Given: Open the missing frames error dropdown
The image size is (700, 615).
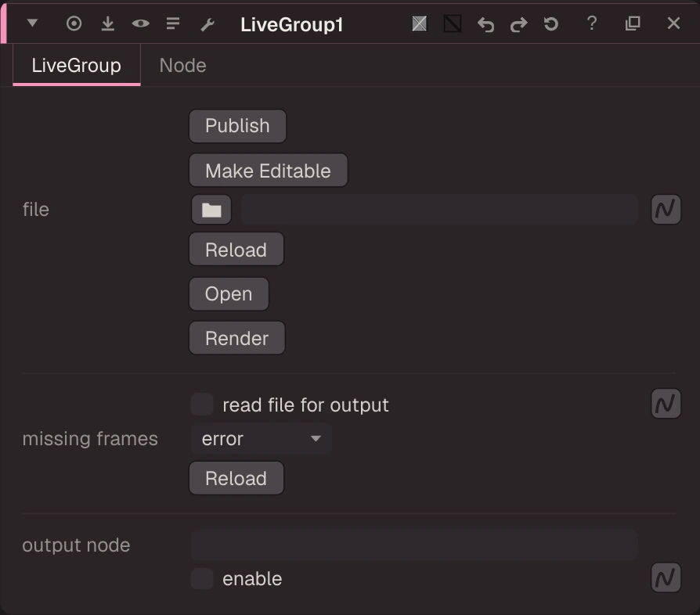Looking at the screenshot, I should (x=262, y=439).
